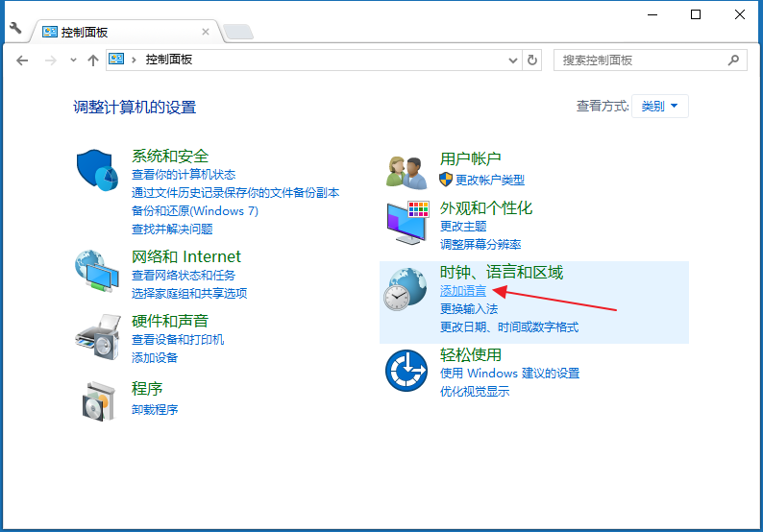
Task: Click the Clock and Region globe icon
Action: pyautogui.click(x=405, y=288)
